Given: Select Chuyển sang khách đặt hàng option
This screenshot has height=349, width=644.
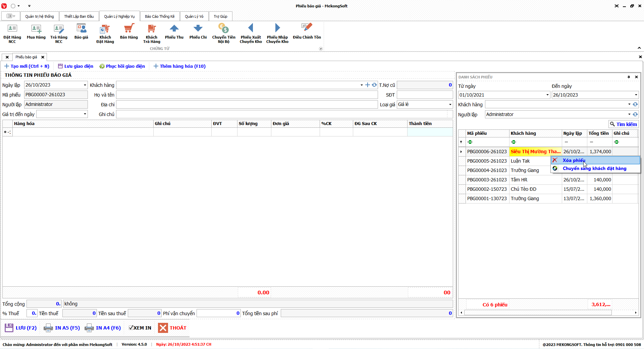Looking at the screenshot, I should tap(594, 168).
